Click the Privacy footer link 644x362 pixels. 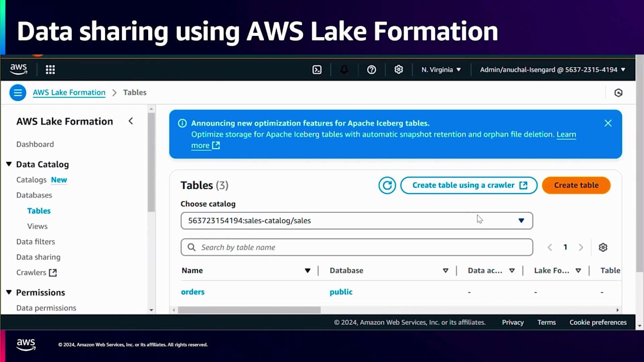pyautogui.click(x=513, y=322)
